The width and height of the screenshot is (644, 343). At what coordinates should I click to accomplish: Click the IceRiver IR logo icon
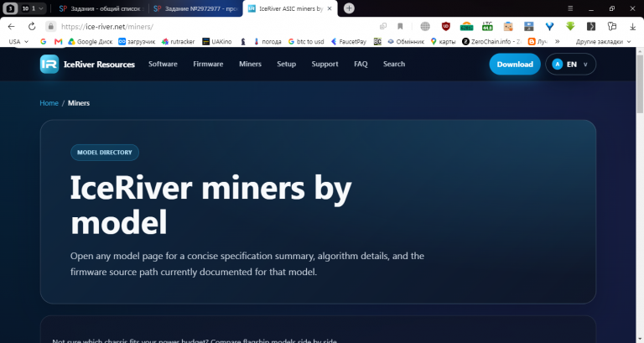(x=49, y=64)
